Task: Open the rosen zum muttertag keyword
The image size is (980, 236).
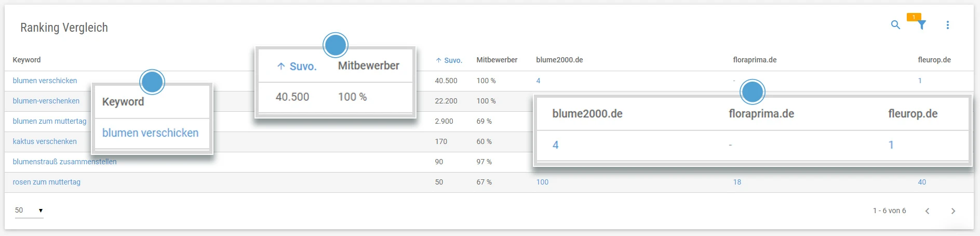Action: coord(47,182)
